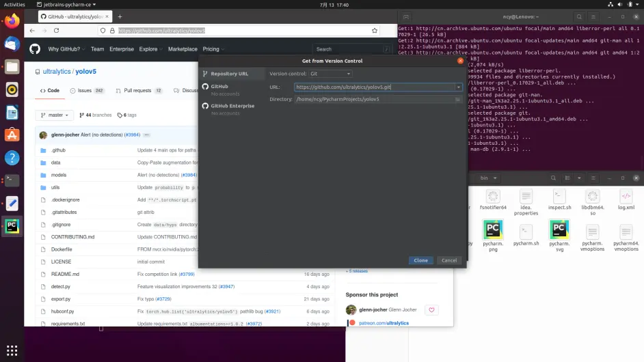Go back in the Firefox toolbar
Viewport: 644px width, 362px height.
pyautogui.click(x=32, y=30)
